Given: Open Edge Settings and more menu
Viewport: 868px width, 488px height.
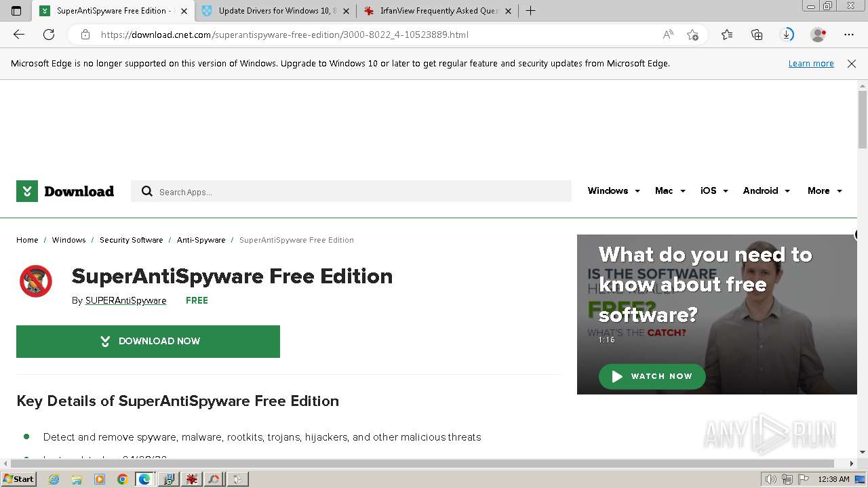Looking at the screenshot, I should [849, 35].
